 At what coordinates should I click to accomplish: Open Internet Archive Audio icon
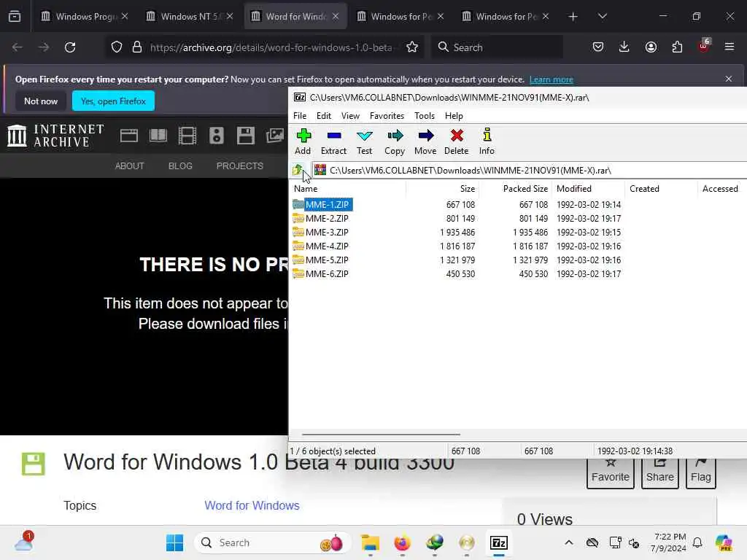pyautogui.click(x=216, y=136)
